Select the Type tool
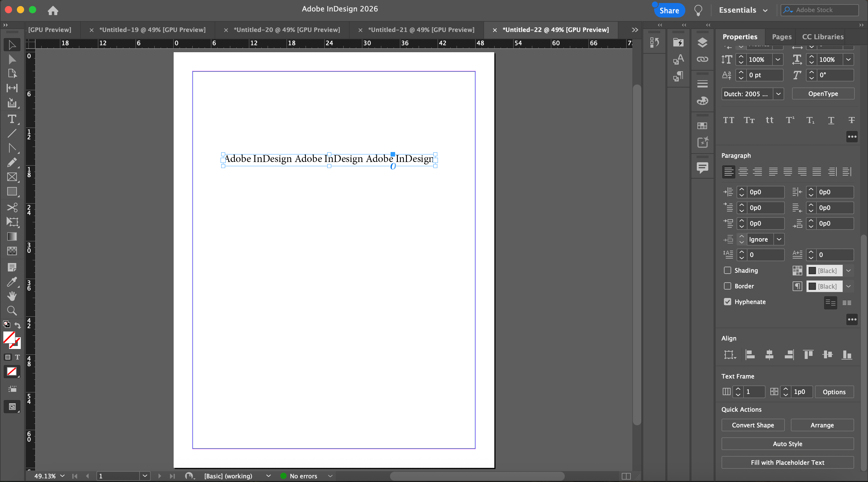 12,119
